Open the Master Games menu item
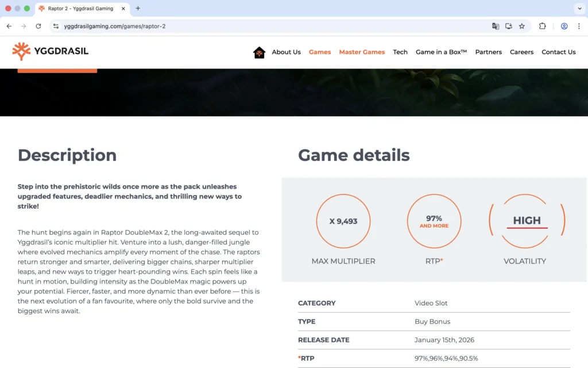This screenshot has height=368, width=588. (362, 52)
